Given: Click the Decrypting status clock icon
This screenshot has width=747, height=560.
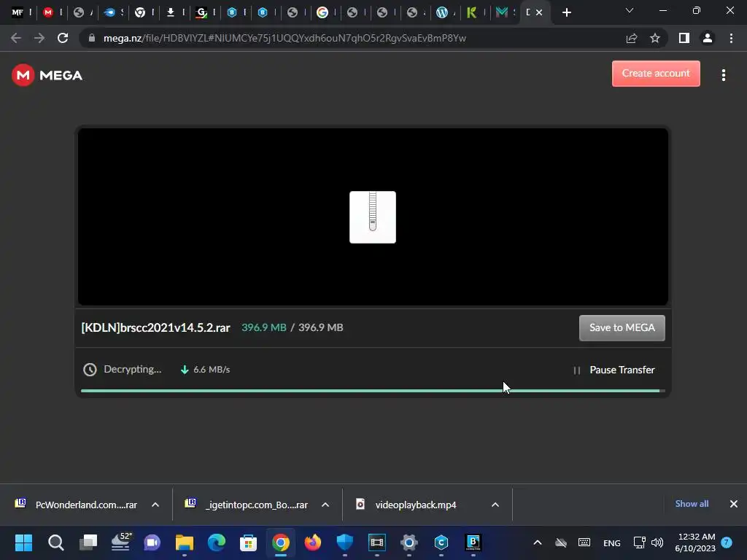Looking at the screenshot, I should click(x=90, y=370).
